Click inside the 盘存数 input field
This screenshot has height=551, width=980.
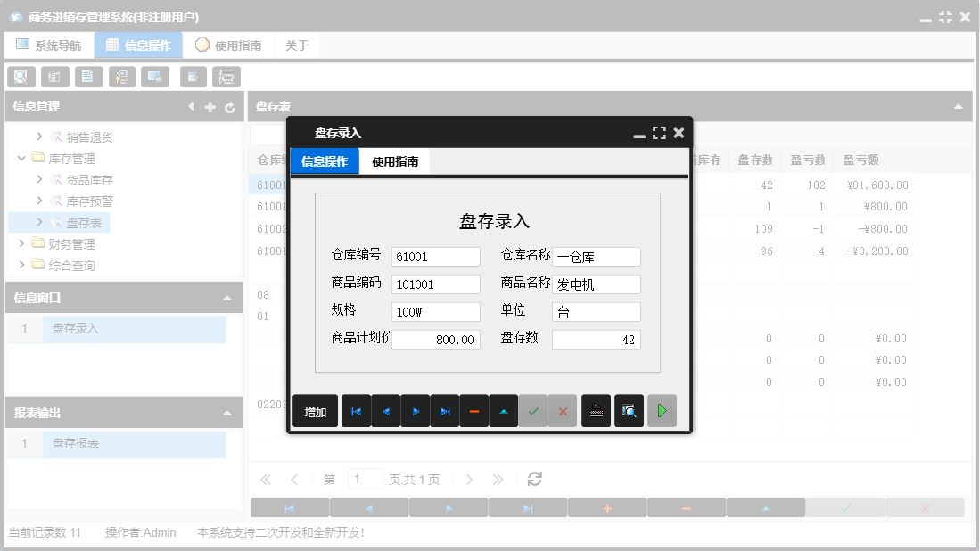[597, 339]
